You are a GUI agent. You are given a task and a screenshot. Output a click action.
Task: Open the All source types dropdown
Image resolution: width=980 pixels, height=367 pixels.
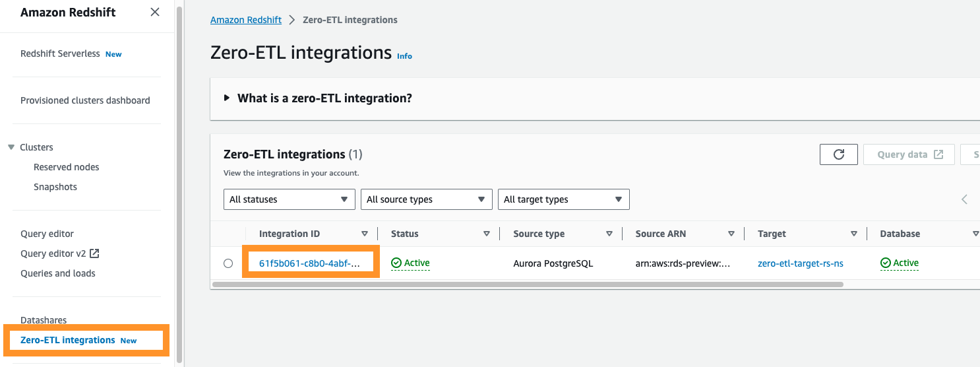(x=426, y=199)
